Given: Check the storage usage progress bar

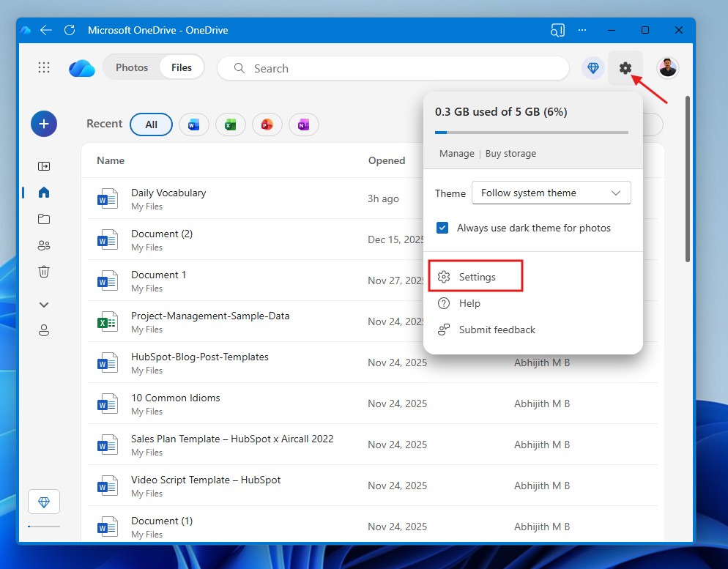Looking at the screenshot, I should (532, 133).
